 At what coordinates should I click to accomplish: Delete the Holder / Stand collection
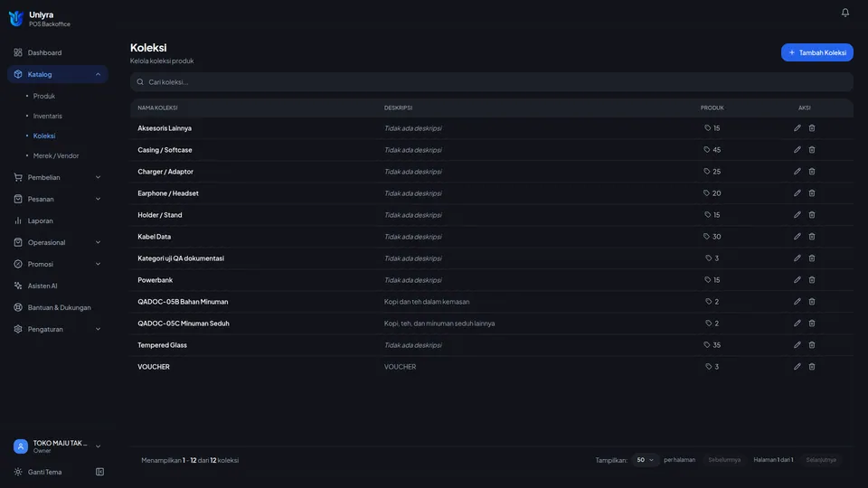(812, 215)
